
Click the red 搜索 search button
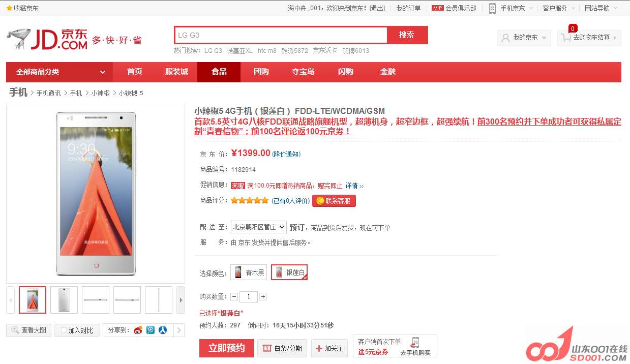click(407, 35)
